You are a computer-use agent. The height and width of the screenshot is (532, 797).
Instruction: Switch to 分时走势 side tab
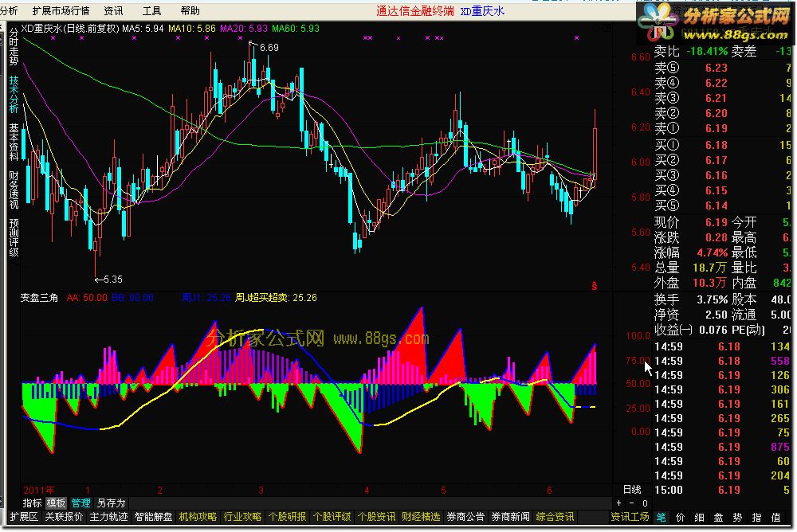coord(14,47)
